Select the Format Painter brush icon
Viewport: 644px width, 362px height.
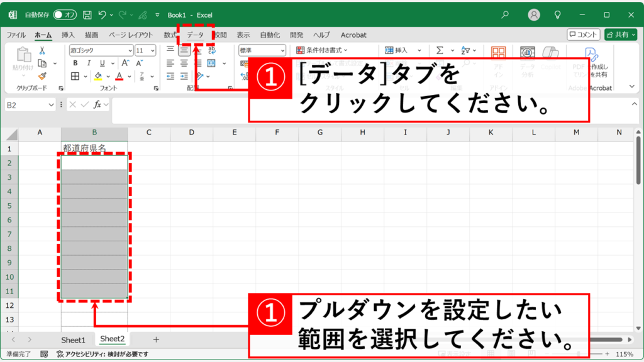tap(42, 76)
